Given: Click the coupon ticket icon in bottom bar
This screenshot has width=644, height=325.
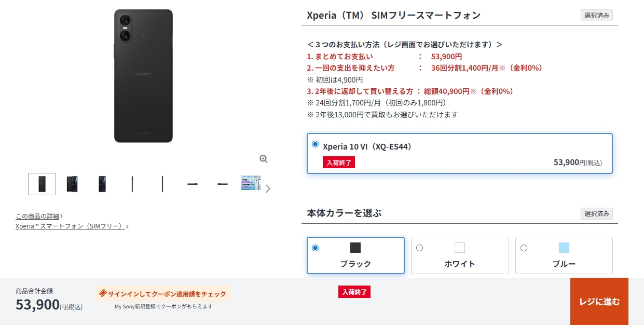Looking at the screenshot, I should click(x=103, y=293).
